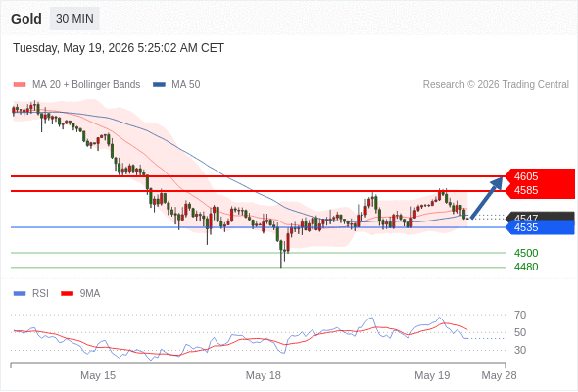Click the 9MA legend label

[90, 294]
